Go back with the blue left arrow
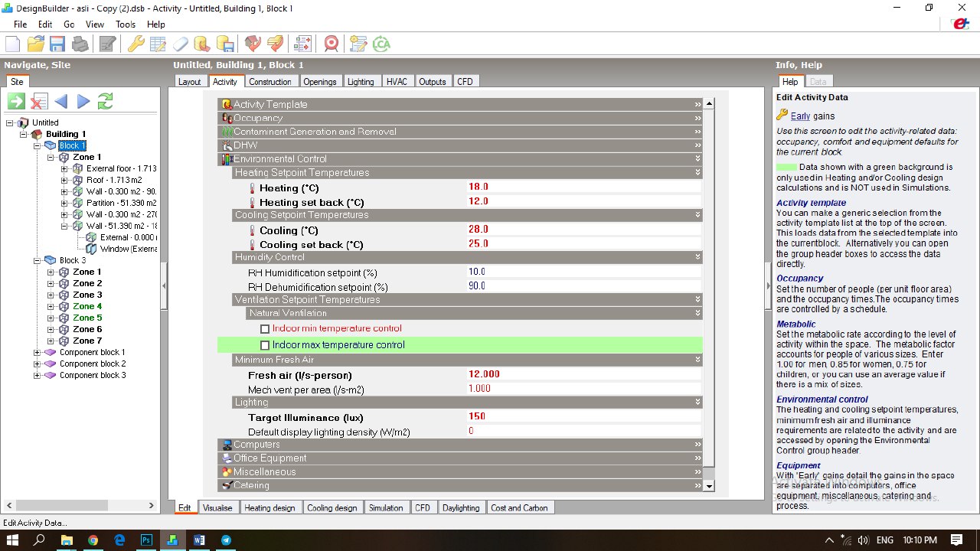 [x=61, y=101]
